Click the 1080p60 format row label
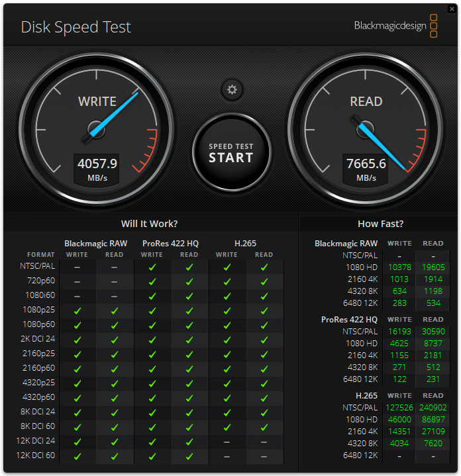 (39, 324)
